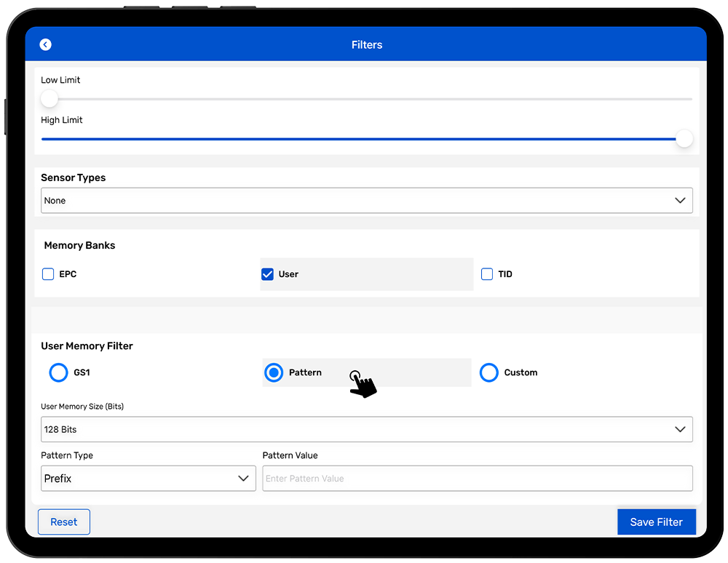Go back using the header arrow icon
Screen dimensions: 728x563
tap(46, 44)
